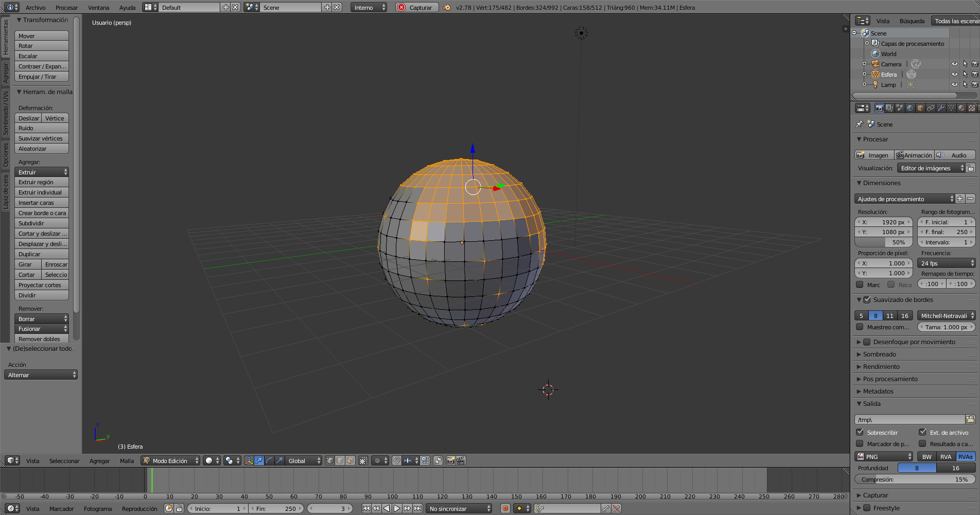Select the Material properties sphere icon
The height and width of the screenshot is (515, 980).
click(961, 108)
